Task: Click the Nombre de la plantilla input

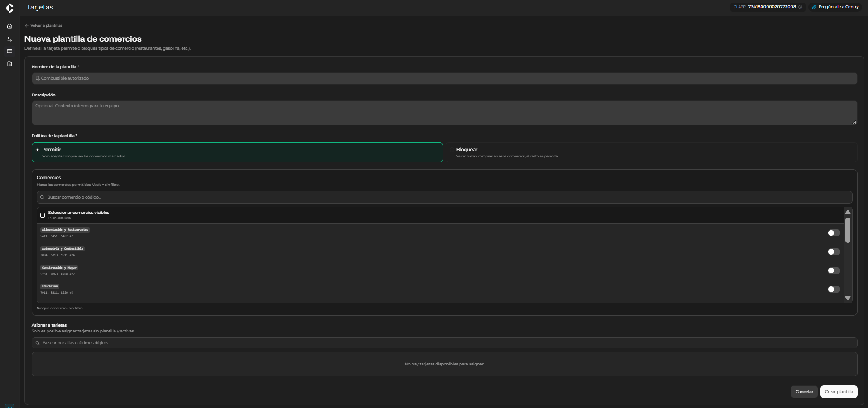Action: coord(444,78)
